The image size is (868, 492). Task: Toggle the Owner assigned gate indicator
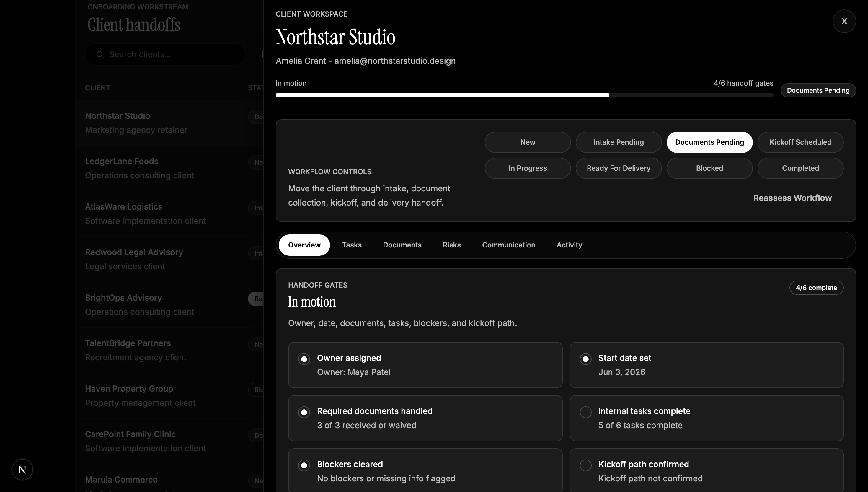coord(304,359)
